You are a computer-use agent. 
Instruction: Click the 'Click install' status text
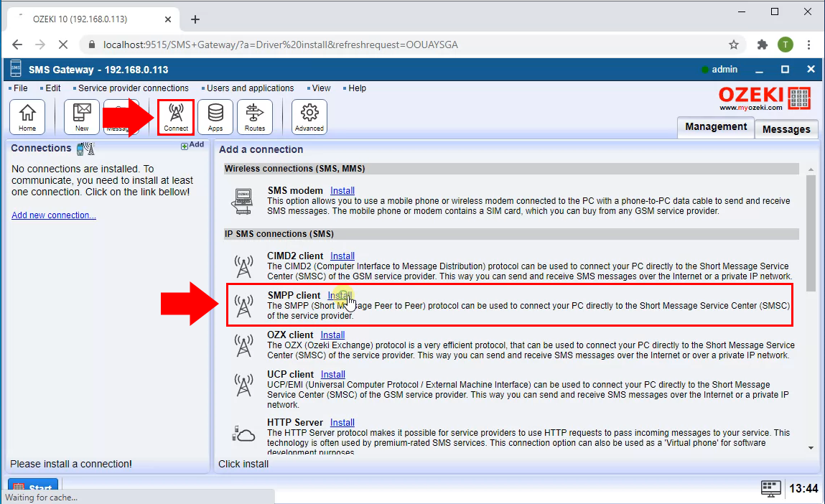point(243,464)
